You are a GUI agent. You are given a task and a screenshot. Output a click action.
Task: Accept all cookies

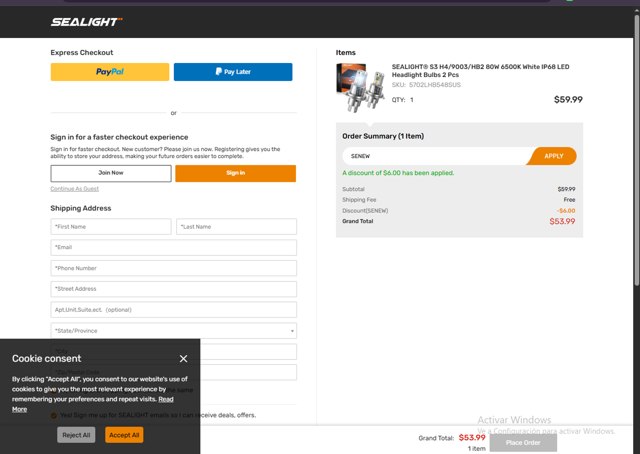(124, 435)
